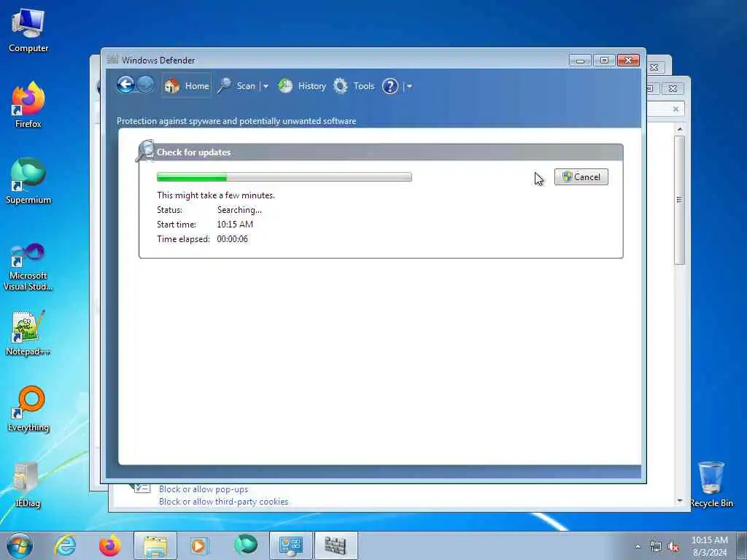747x560 pixels.
Task: Maximize the Windows Defender window
Action: pyautogui.click(x=604, y=61)
